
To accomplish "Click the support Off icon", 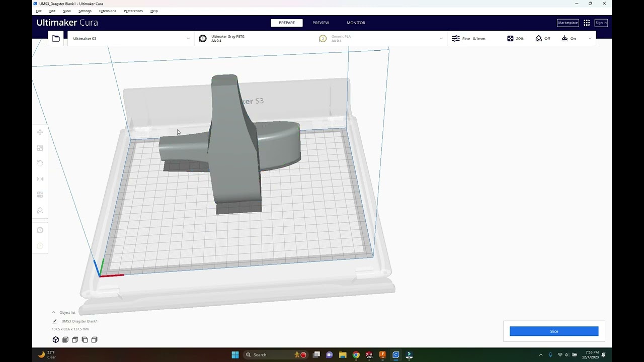I will (539, 38).
